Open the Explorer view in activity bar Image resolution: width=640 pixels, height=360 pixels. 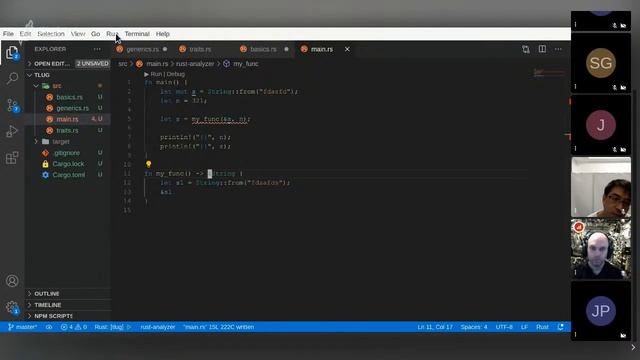pyautogui.click(x=12, y=52)
